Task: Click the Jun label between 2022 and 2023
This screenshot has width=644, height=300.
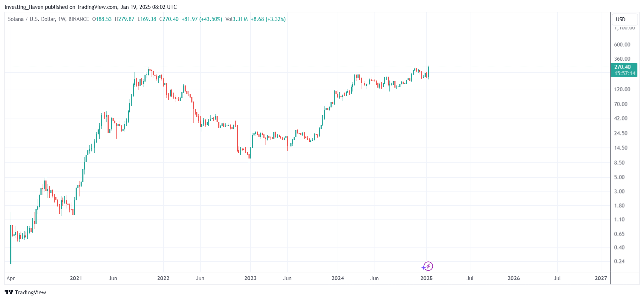Action: click(200, 278)
